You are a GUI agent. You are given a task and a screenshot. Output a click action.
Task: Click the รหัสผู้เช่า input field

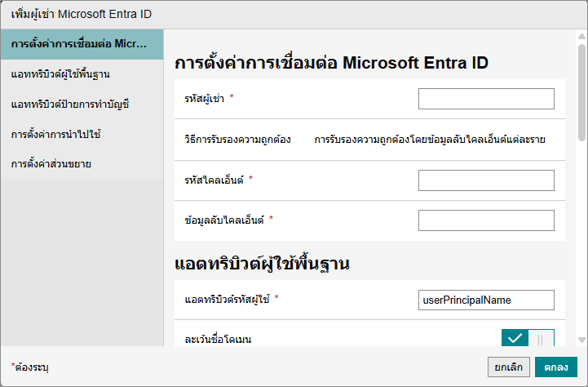click(x=486, y=99)
